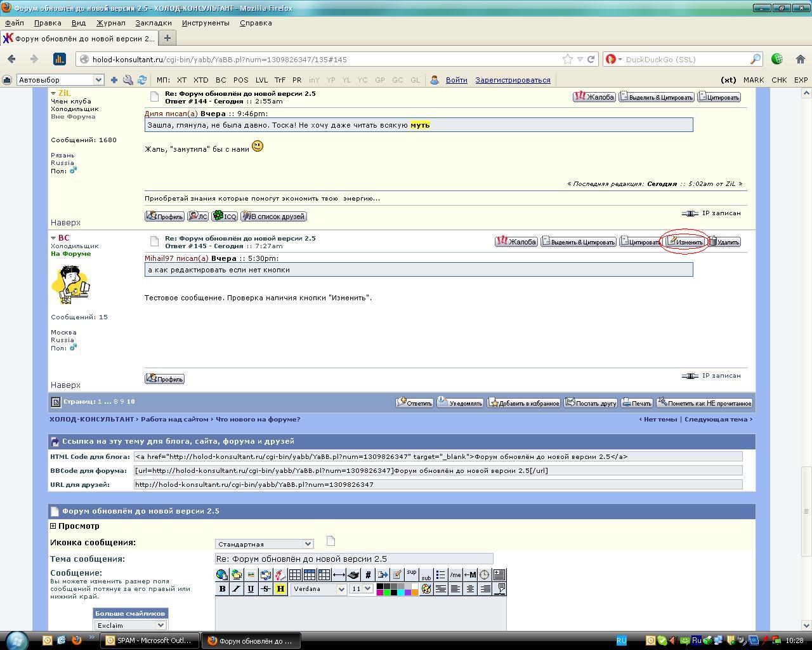
Task: Insert timestamp with clock icon
Action: click(484, 574)
